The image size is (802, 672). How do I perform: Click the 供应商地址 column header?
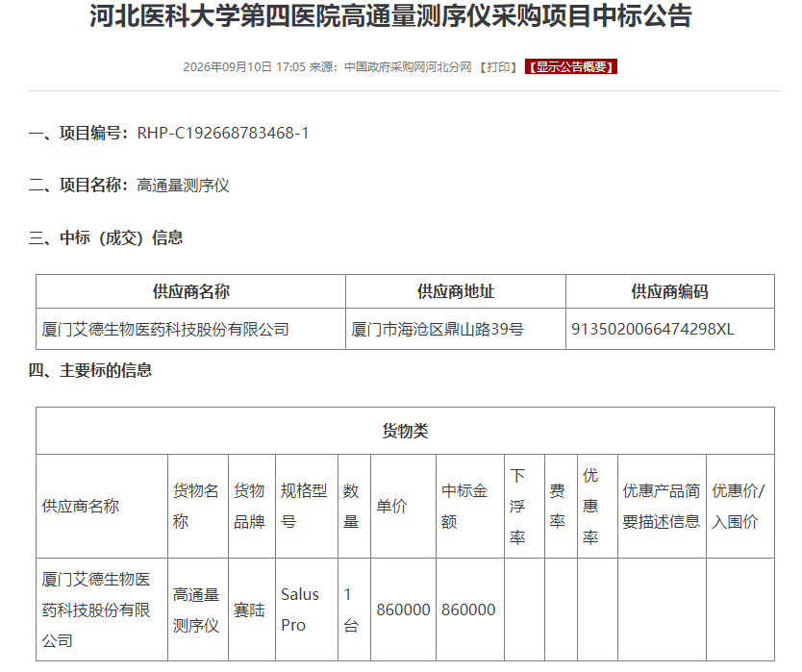[x=456, y=291]
